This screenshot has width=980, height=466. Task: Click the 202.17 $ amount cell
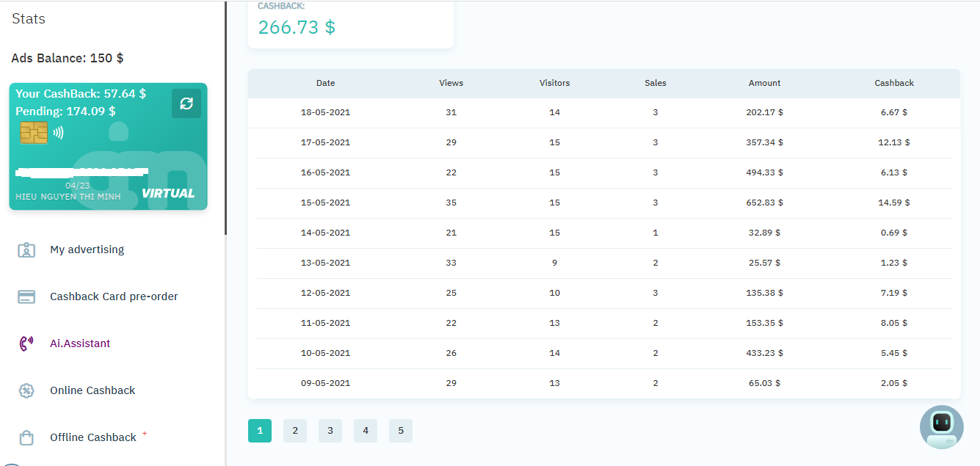pyautogui.click(x=765, y=112)
